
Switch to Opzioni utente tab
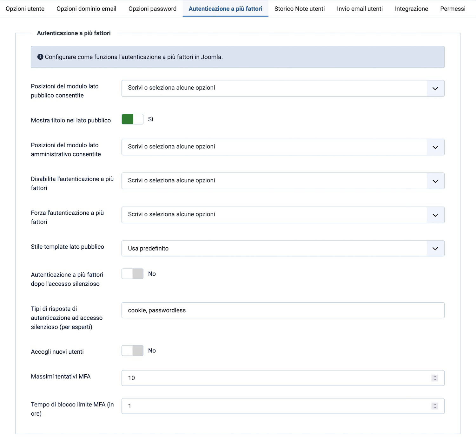tap(25, 9)
